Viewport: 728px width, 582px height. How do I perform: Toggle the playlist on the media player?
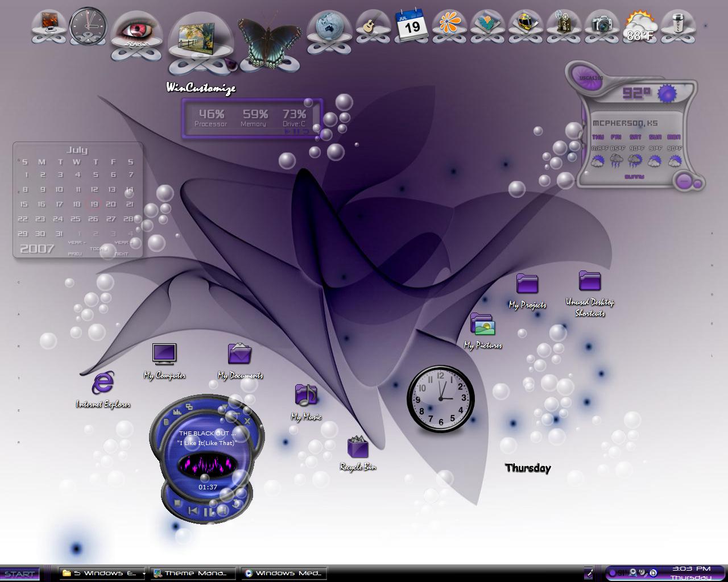(x=166, y=422)
